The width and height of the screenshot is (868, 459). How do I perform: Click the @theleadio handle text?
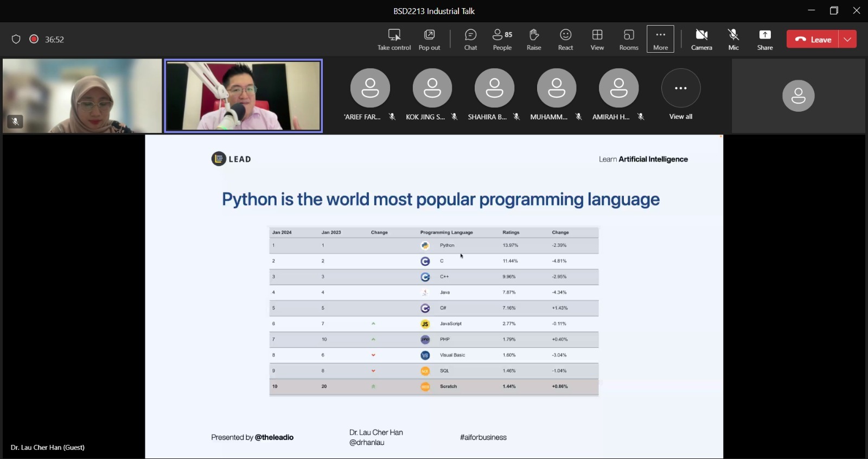[274, 437]
